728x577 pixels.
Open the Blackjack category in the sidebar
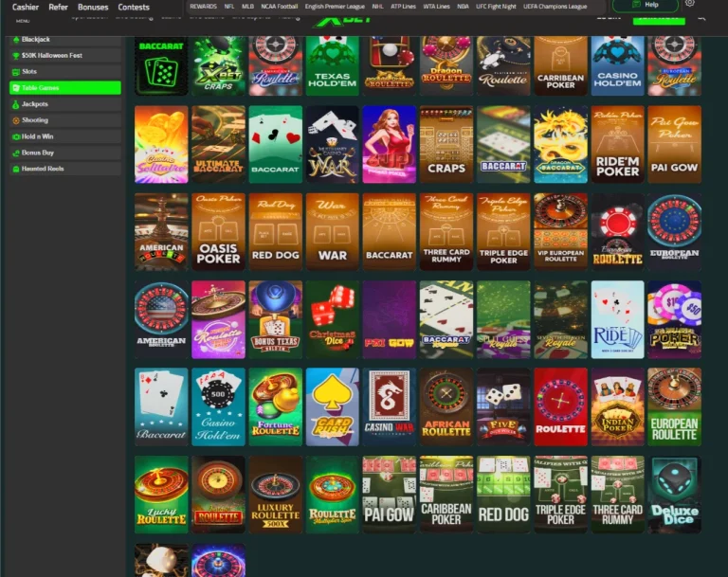coord(65,40)
